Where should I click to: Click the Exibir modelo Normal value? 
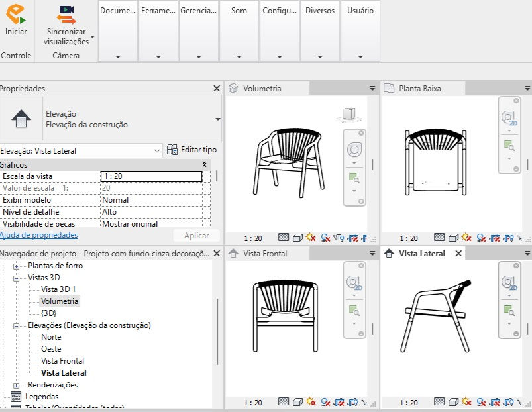[x=151, y=200]
